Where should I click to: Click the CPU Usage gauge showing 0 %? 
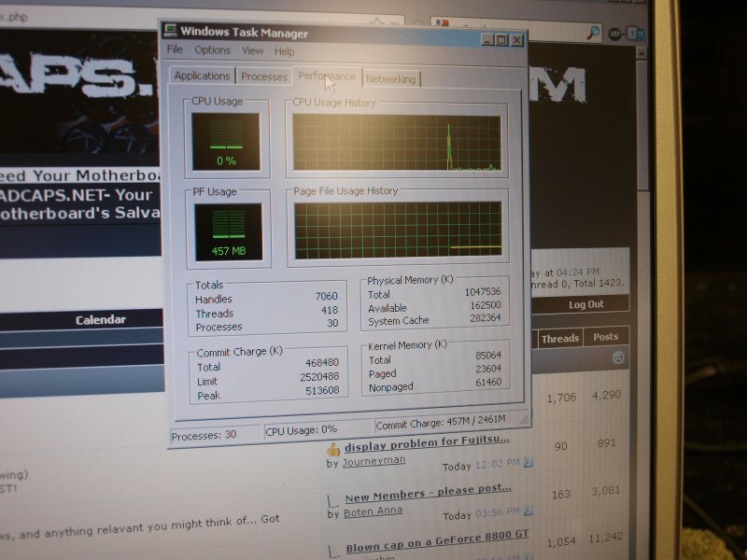(x=226, y=142)
